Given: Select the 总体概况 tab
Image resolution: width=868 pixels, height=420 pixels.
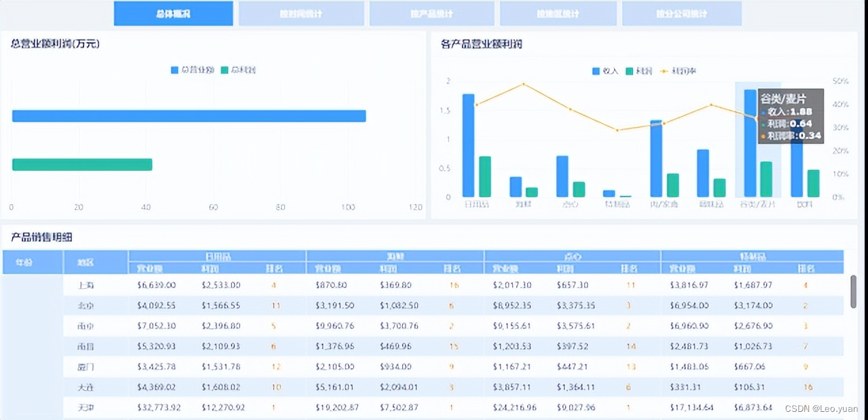Looking at the screenshot, I should click(173, 13).
